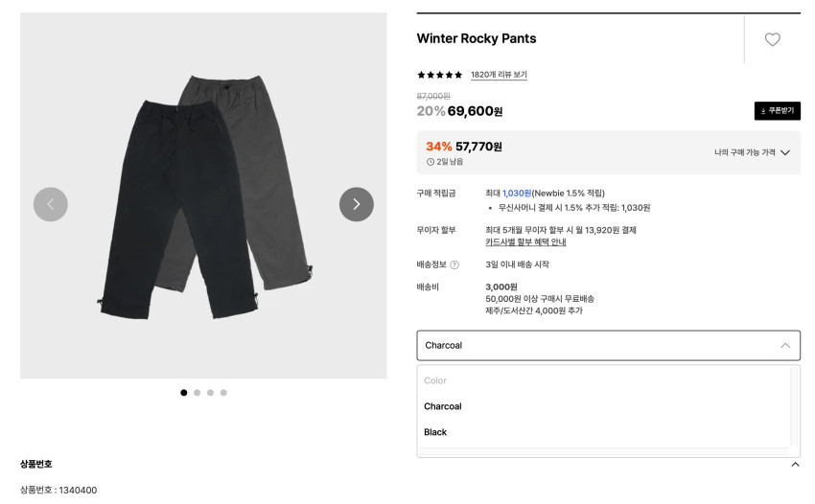The image size is (815, 504).
Task: Open the 1820개 리뷰 보기 link
Action: click(x=499, y=75)
